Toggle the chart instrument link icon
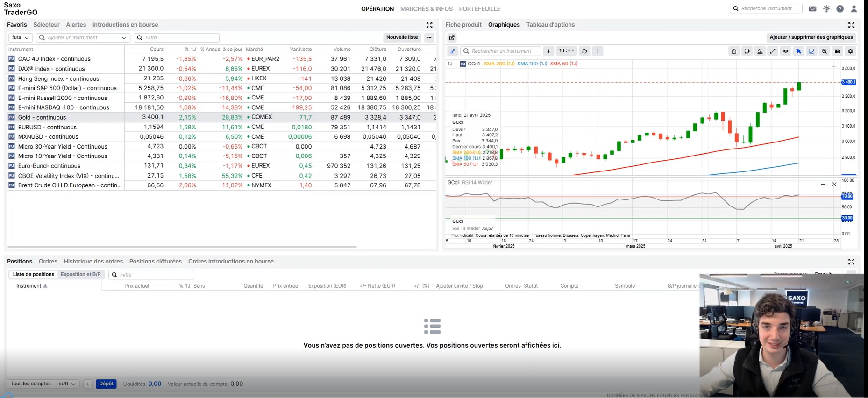Screen dimensions: 868x398 click(453, 51)
